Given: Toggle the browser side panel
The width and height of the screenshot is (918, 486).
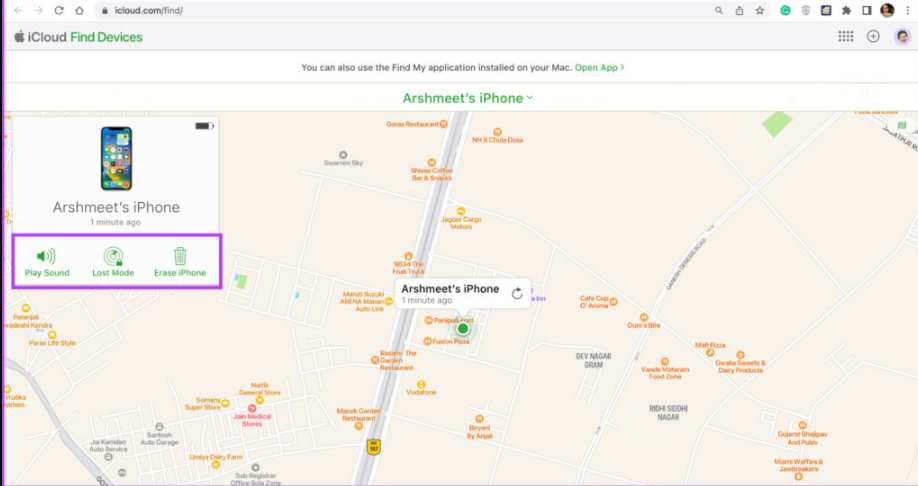Looking at the screenshot, I should (866, 11).
